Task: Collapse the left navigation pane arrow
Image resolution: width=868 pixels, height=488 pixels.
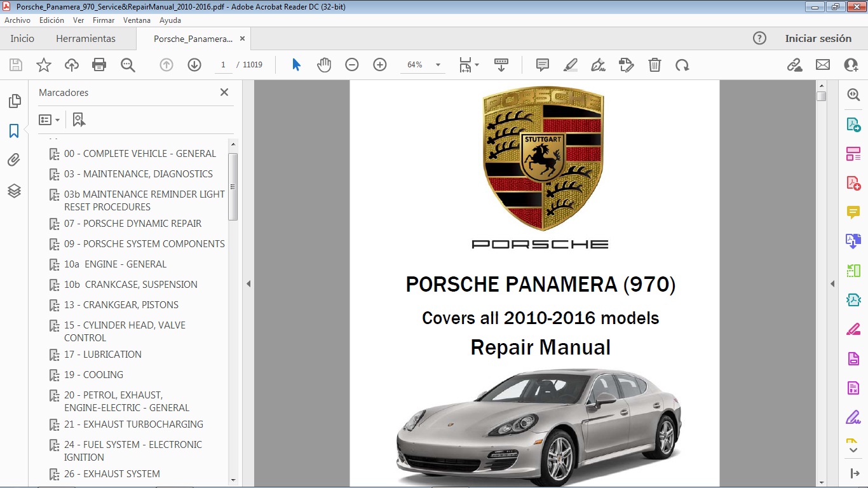Action: [x=248, y=283]
